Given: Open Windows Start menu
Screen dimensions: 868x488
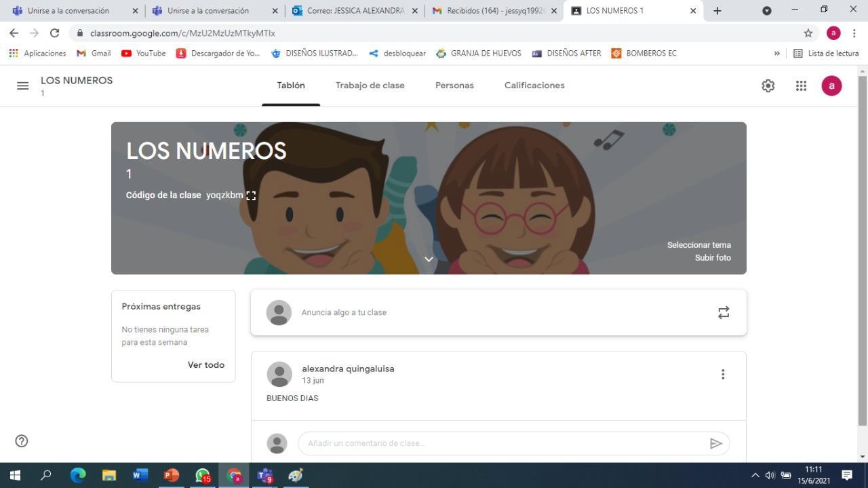Looking at the screenshot, I should 15,475.
